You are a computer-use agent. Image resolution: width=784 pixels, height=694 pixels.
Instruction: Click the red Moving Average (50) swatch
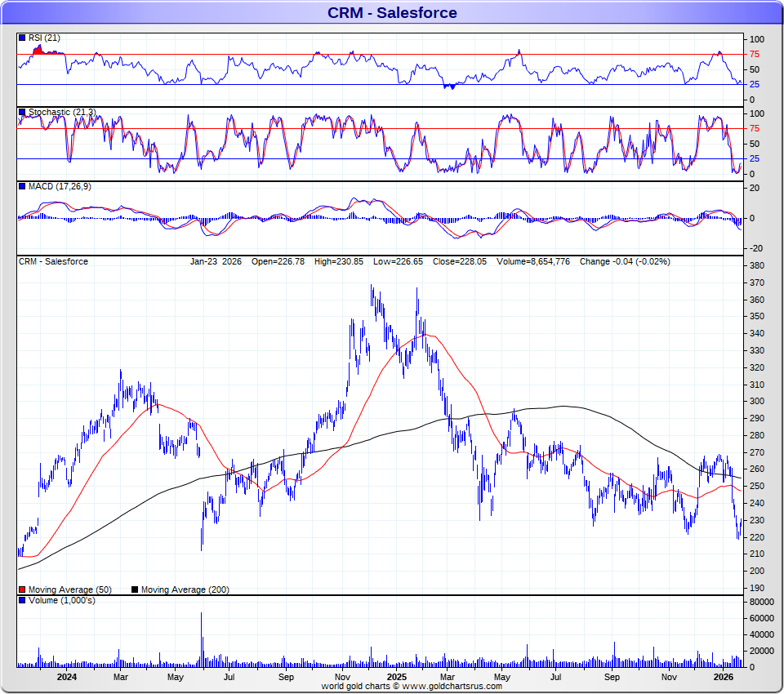[22, 589]
